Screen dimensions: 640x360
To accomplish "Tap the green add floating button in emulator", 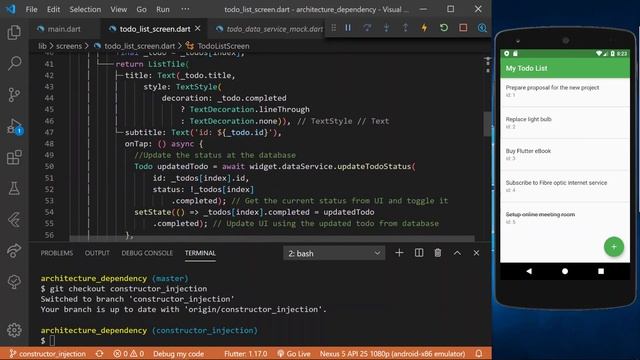I will [613, 247].
